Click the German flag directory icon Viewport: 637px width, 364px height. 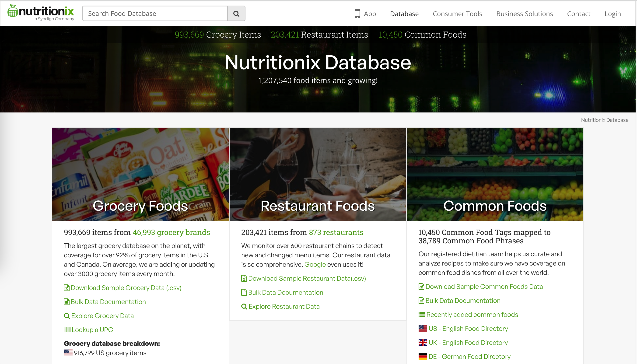tap(423, 357)
